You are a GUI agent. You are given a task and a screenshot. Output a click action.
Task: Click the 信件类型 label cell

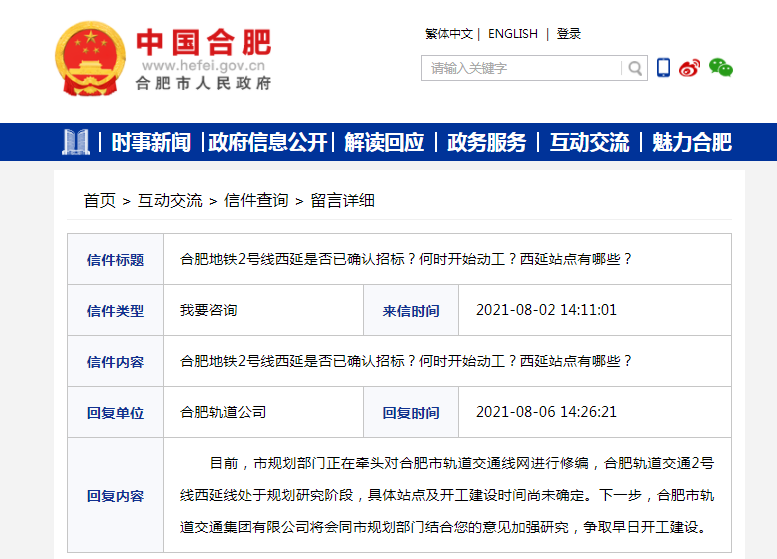tap(115, 310)
